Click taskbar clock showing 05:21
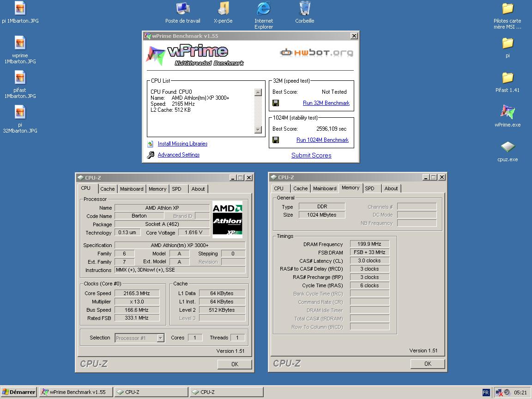The width and height of the screenshot is (532, 399). tap(520, 393)
